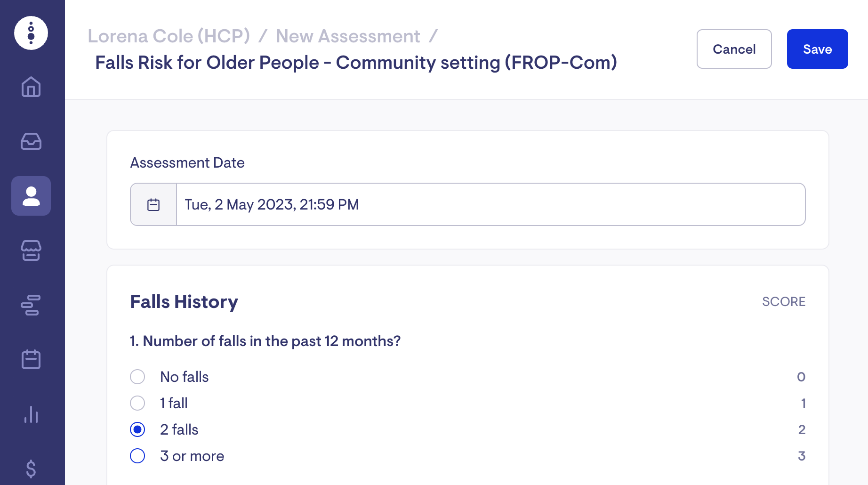Viewport: 868px width, 485px height.
Task: Select the "No falls" radio option
Action: (137, 377)
